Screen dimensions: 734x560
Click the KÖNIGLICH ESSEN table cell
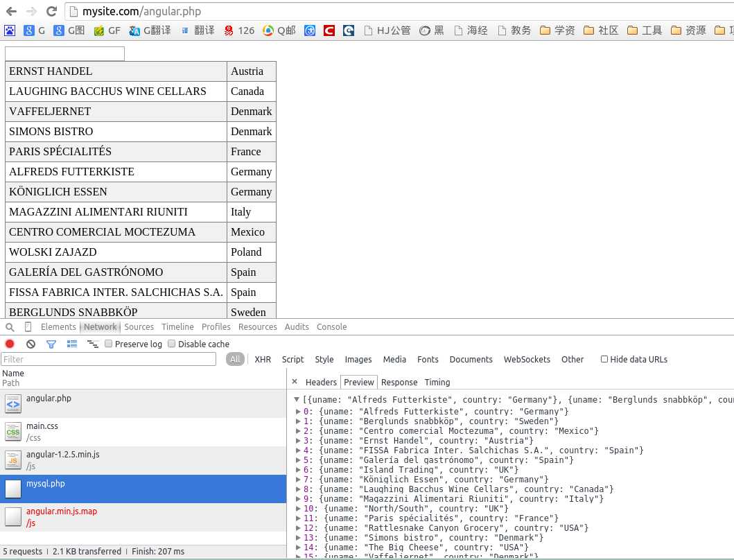point(116,192)
